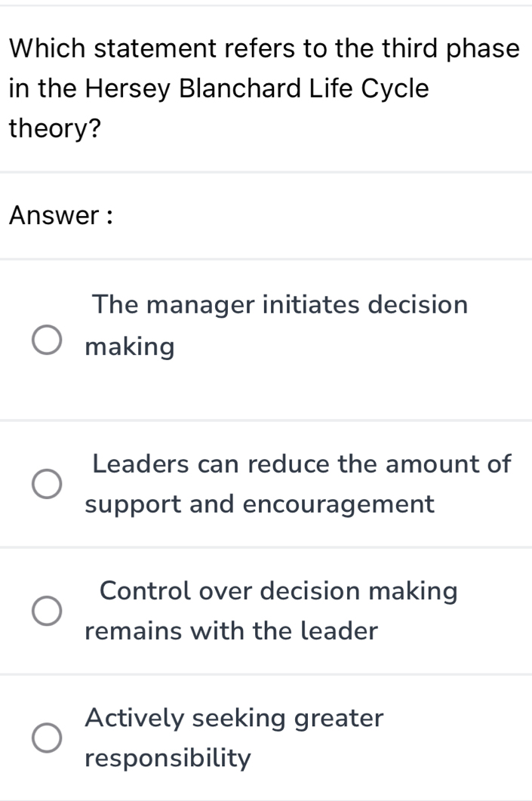Click the "The manager initiates decision" text

(x=280, y=305)
